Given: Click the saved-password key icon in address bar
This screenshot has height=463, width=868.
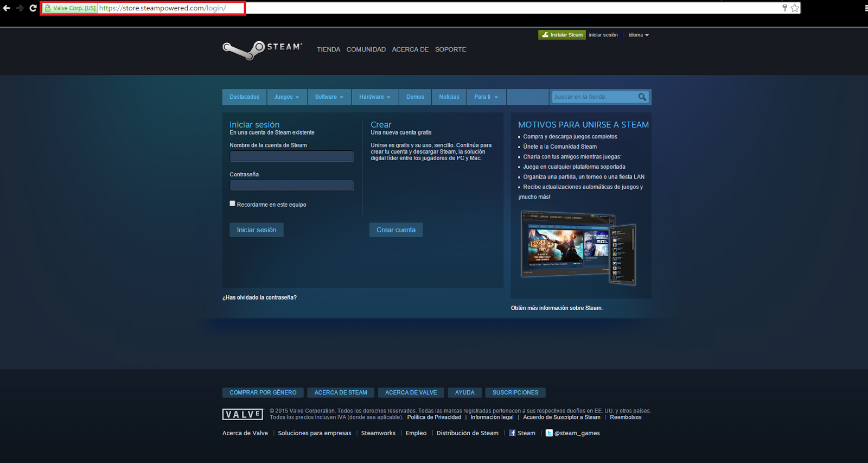Looking at the screenshot, I should click(x=784, y=8).
